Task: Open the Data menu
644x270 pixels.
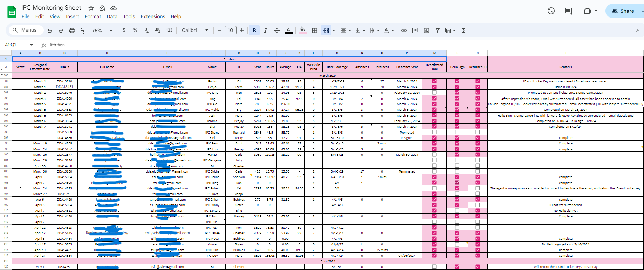Action: tap(112, 16)
